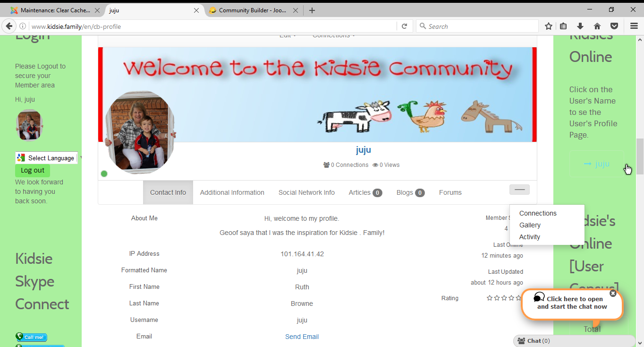
Task: Toggle the collapsed tabs menu button
Action: [519, 190]
